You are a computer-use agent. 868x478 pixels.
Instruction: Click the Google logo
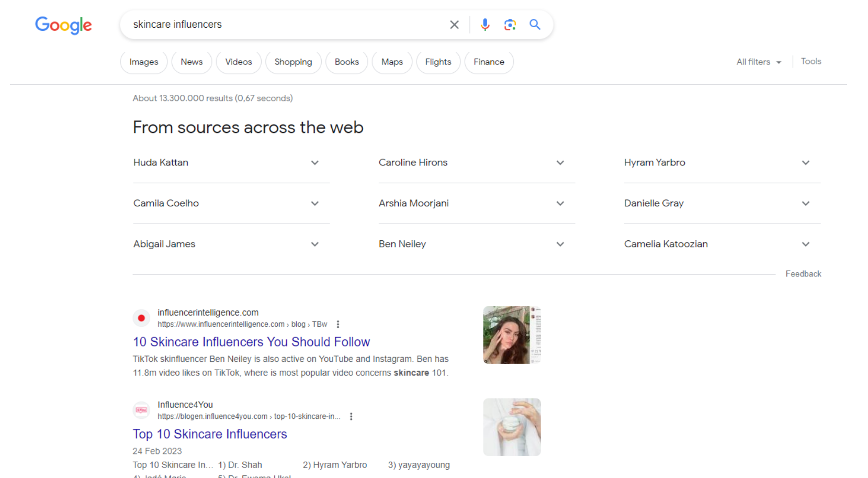click(x=63, y=25)
